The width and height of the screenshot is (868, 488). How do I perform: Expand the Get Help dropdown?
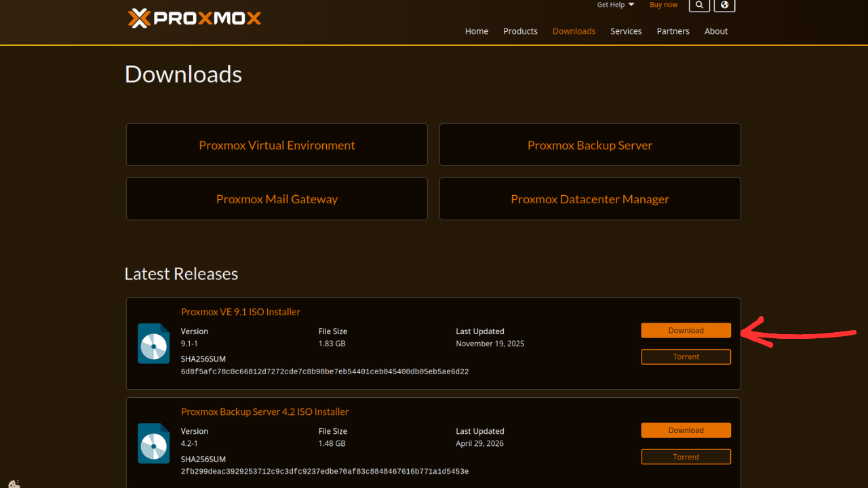pyautogui.click(x=616, y=5)
